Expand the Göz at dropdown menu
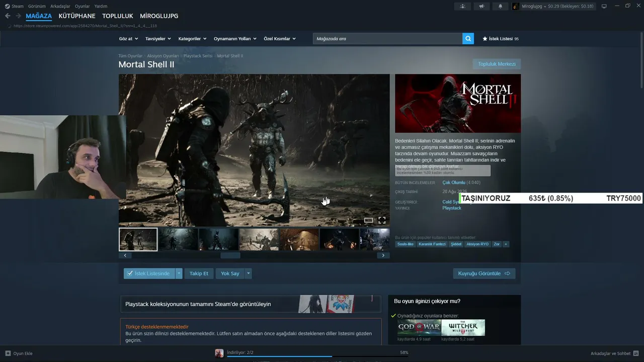Screen dimensions: 644x362 [128, 39]
